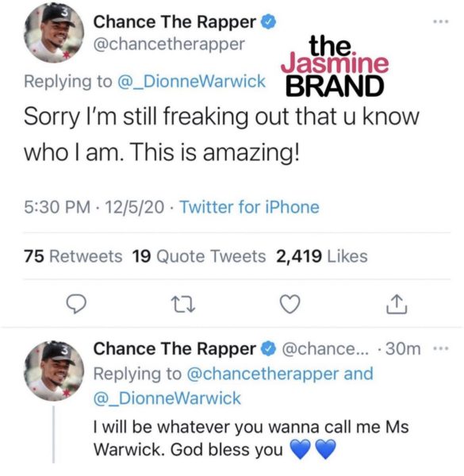
Task: Tap verified badge on reply tweet name
Action: 269,349
